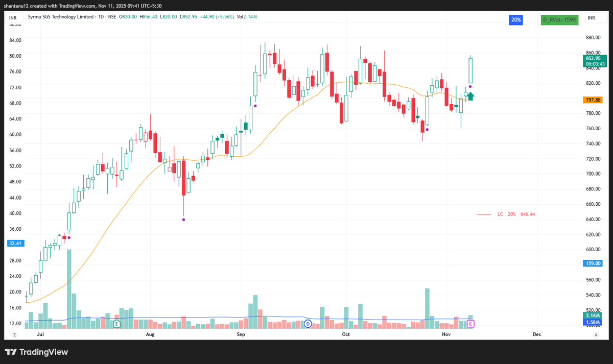Click the 2.14M volume scale label

(x=593, y=316)
